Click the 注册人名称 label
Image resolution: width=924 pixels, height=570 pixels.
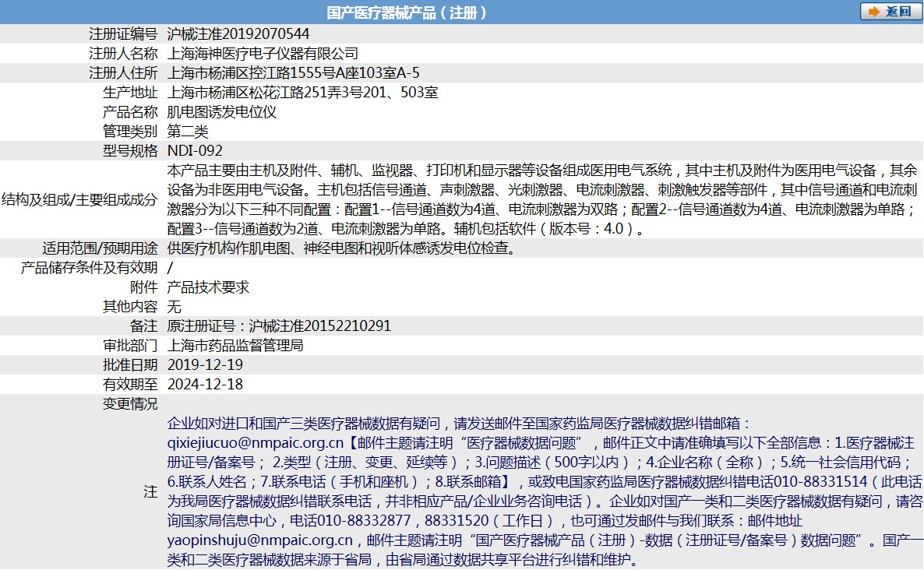coord(123,54)
